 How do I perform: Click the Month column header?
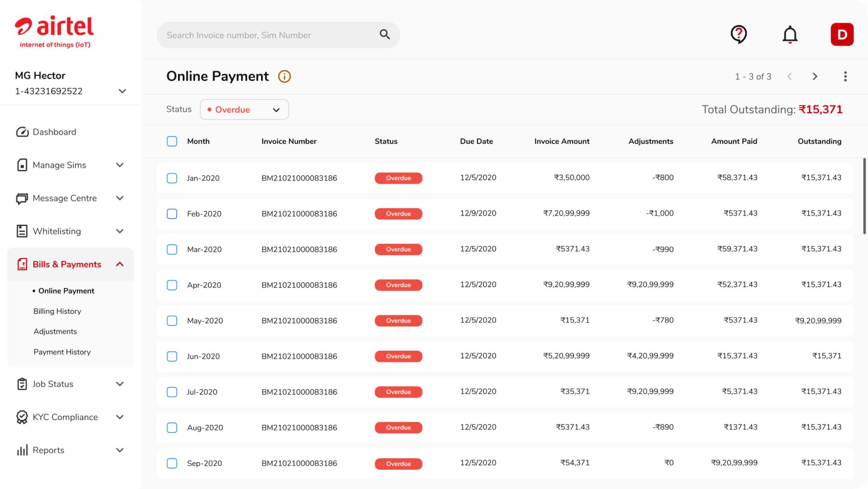pyautogui.click(x=198, y=141)
